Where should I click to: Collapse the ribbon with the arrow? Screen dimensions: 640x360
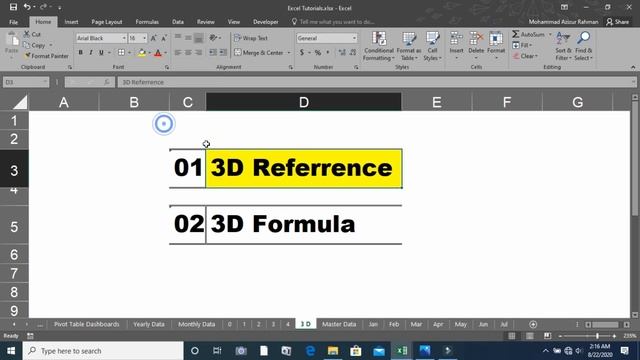[x=633, y=67]
